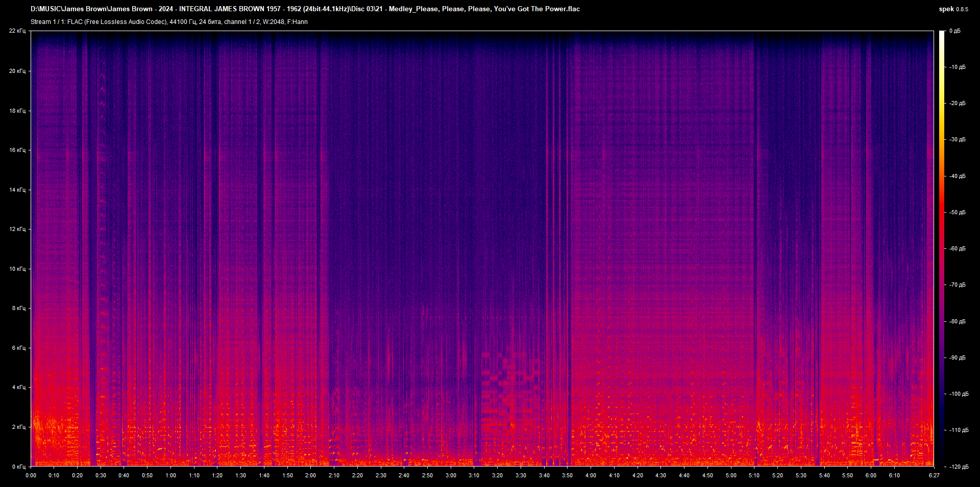The image size is (980, 487).
Task: Click the -80 дБ level scale label
Action: coord(958,322)
